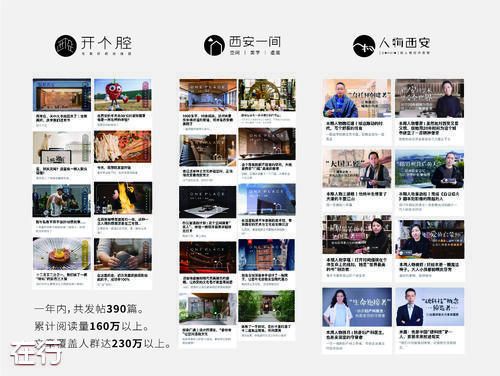Click the 西安一间 house-shaped logo
Viewport: 500px width, 376px height.
click(x=214, y=46)
